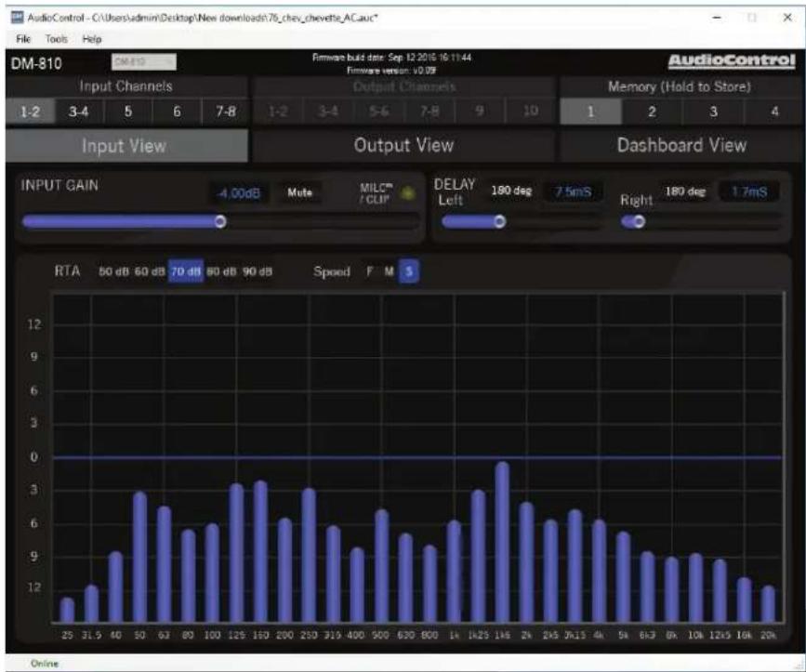
Task: Click the 12k5 frequency label
Action: tap(720, 636)
